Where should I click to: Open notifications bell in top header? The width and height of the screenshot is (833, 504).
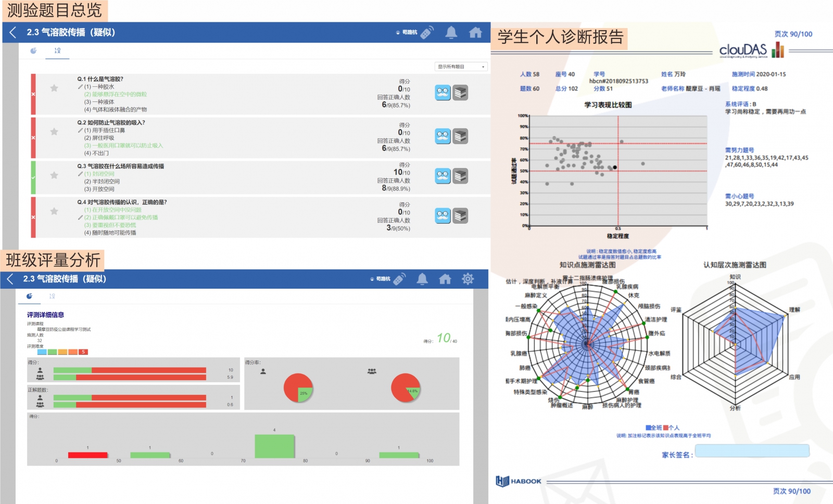coord(451,32)
